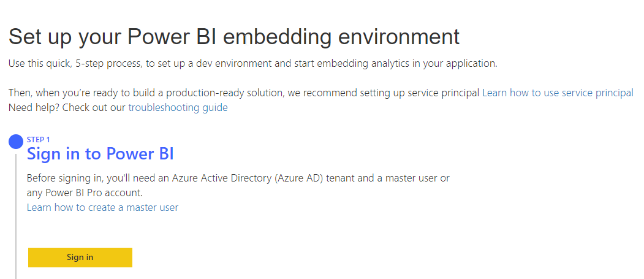The width and height of the screenshot is (644, 279).
Task: Select the Sign in to Power BI heading
Action: (x=100, y=154)
